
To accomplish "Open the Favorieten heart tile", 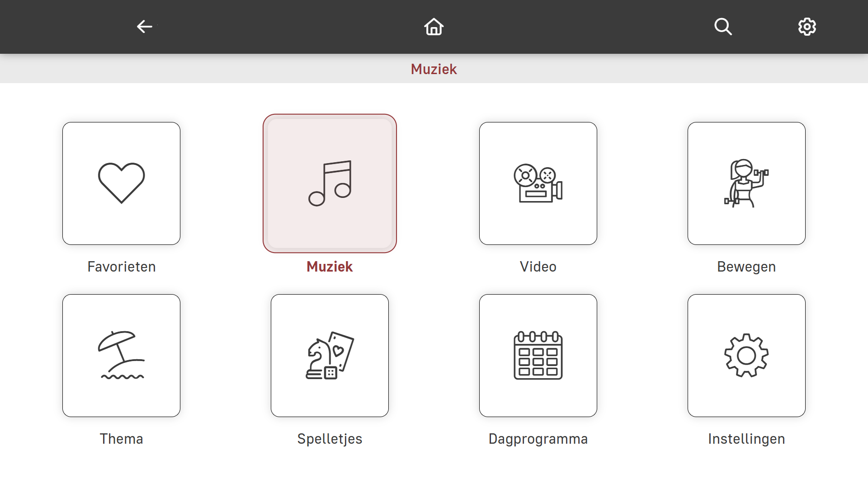I will 121,183.
